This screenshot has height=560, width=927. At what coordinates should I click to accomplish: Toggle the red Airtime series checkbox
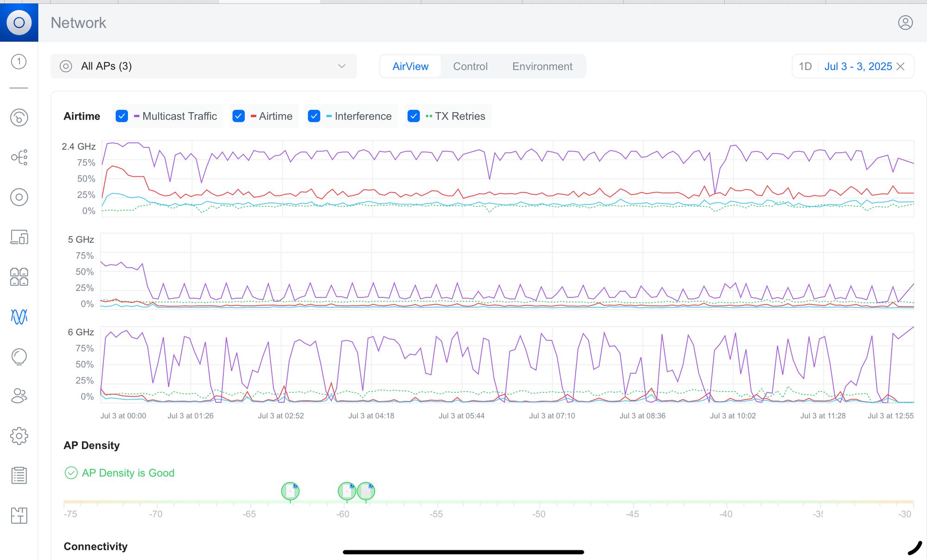(239, 116)
